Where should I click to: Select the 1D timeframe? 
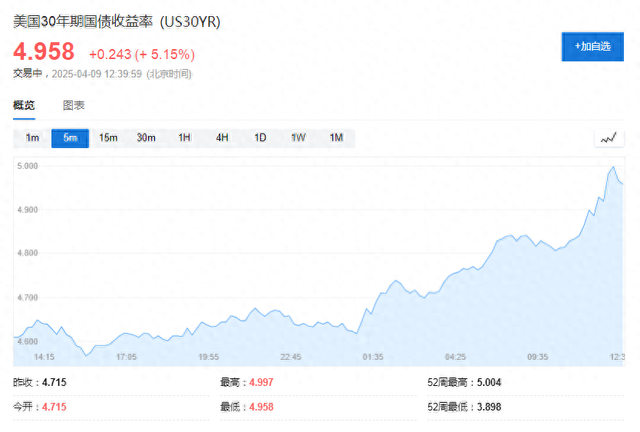click(260, 138)
